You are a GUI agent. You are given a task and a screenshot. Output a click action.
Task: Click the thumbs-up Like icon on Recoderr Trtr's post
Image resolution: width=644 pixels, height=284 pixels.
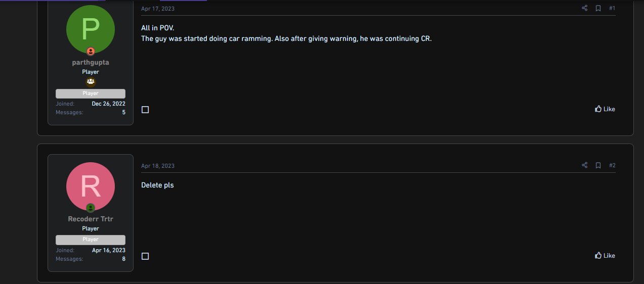tap(598, 255)
